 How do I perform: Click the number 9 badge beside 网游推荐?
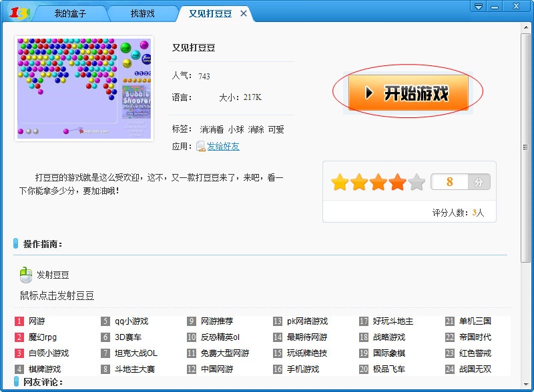(190, 322)
